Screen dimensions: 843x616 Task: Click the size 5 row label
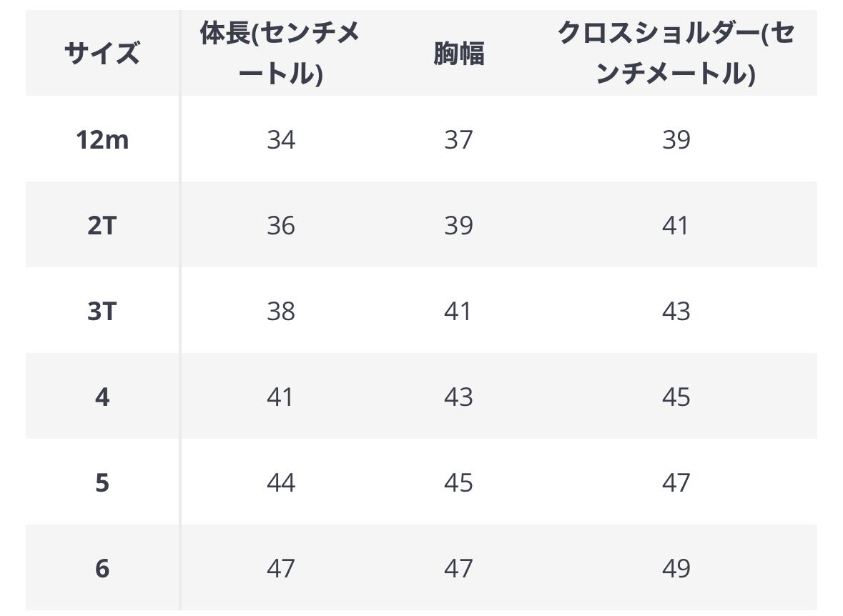tap(102, 482)
